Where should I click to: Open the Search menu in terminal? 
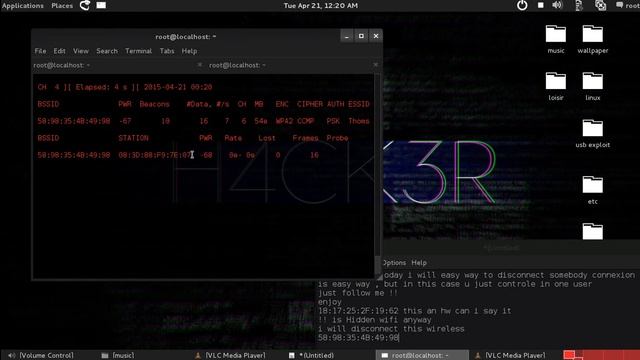(x=107, y=51)
